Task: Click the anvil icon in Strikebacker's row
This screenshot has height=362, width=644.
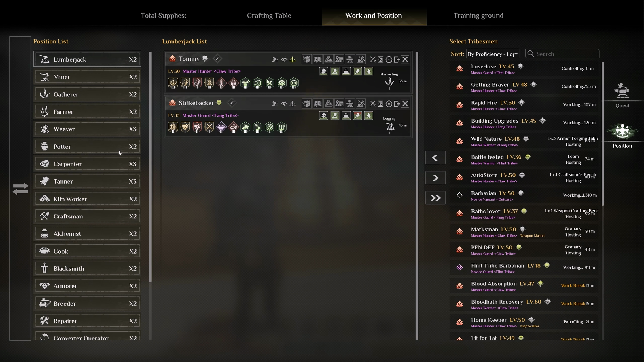Action: point(350,104)
